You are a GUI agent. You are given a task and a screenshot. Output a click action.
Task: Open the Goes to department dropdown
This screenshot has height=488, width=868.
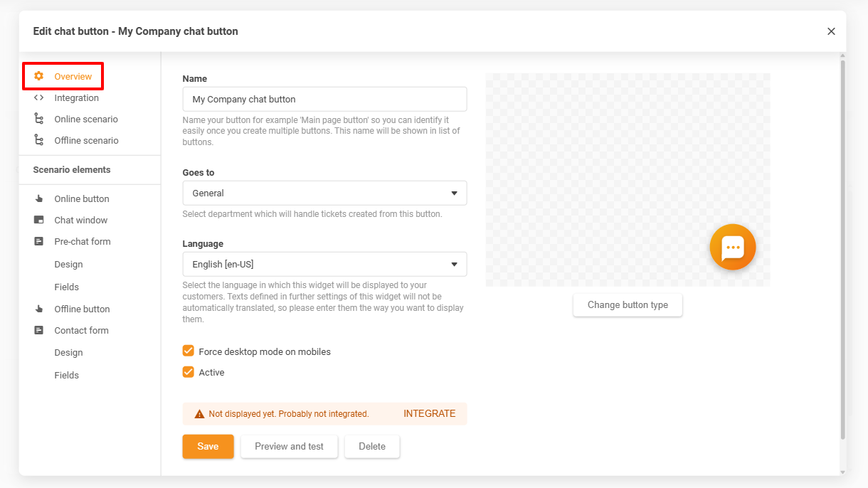[324, 193]
